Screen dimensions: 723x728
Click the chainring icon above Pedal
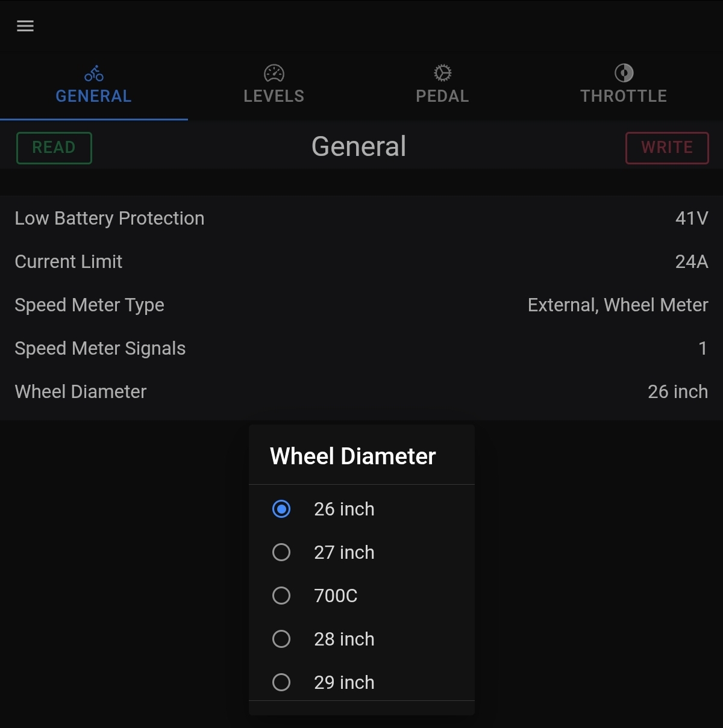point(442,73)
